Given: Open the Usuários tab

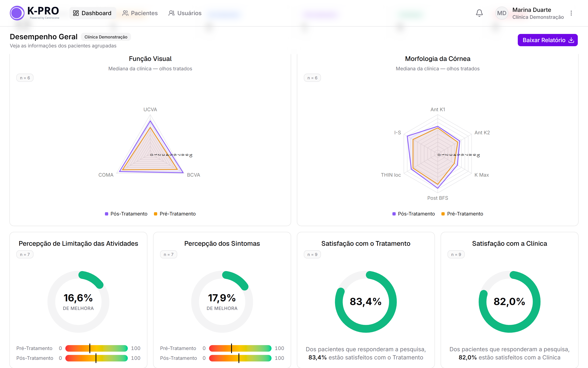Looking at the screenshot, I should (x=185, y=13).
